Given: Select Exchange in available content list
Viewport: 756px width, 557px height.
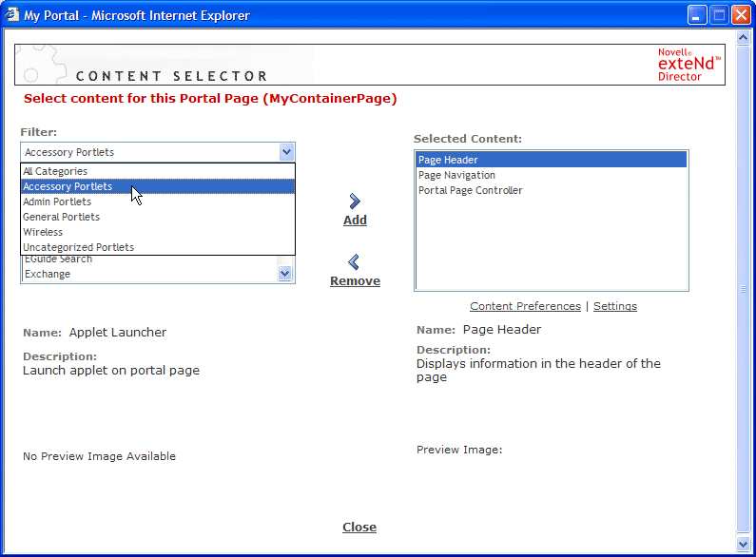Looking at the screenshot, I should [150, 274].
